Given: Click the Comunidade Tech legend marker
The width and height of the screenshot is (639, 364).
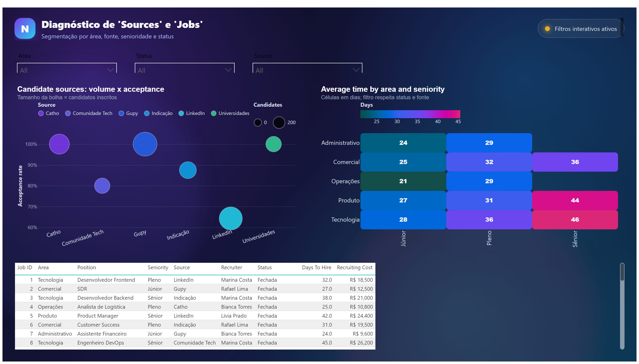Looking at the screenshot, I should (68, 113).
